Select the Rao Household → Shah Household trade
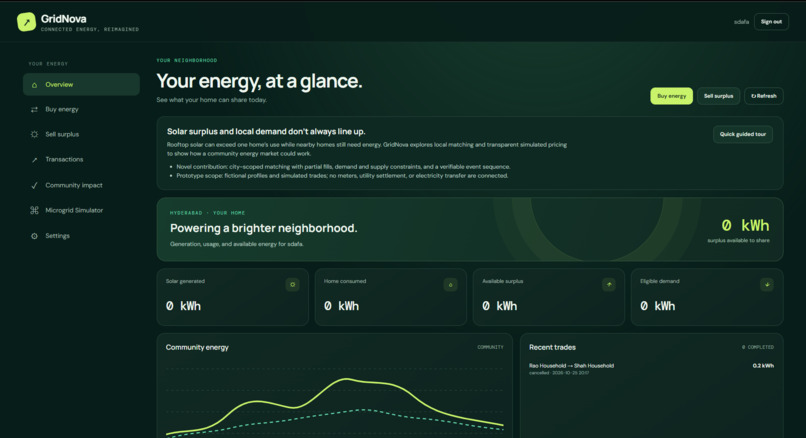The width and height of the screenshot is (806, 438). coord(651,369)
